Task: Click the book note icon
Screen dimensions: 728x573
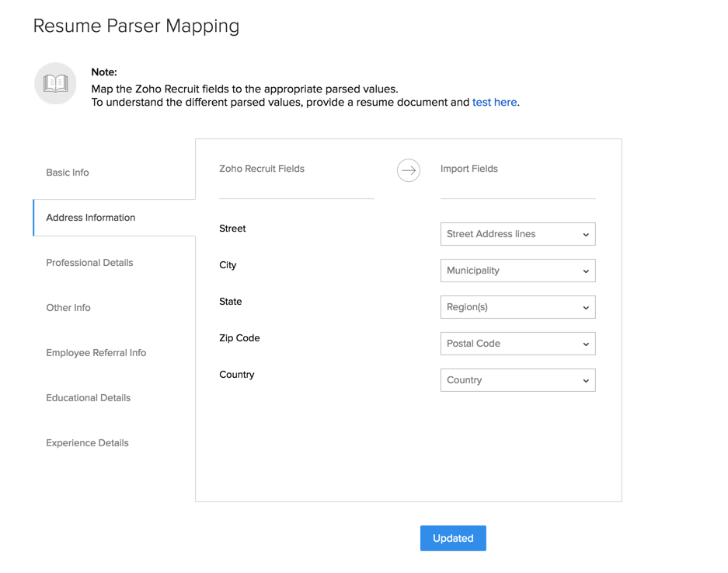Action: [55, 83]
